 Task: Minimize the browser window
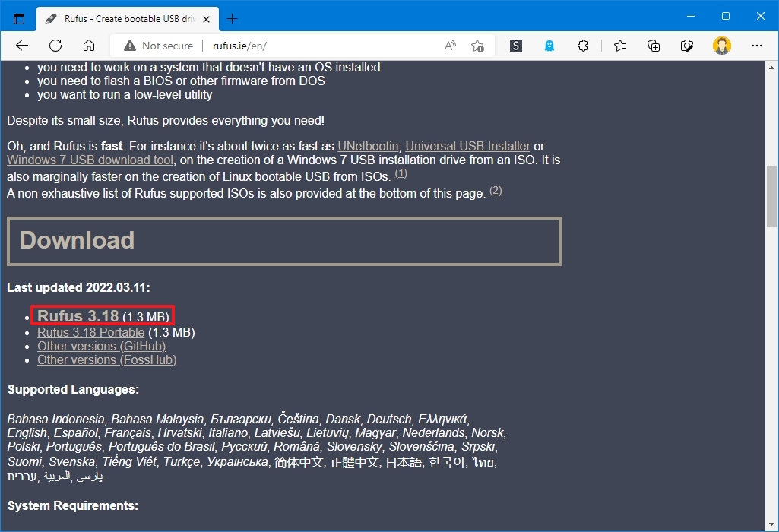coord(691,17)
